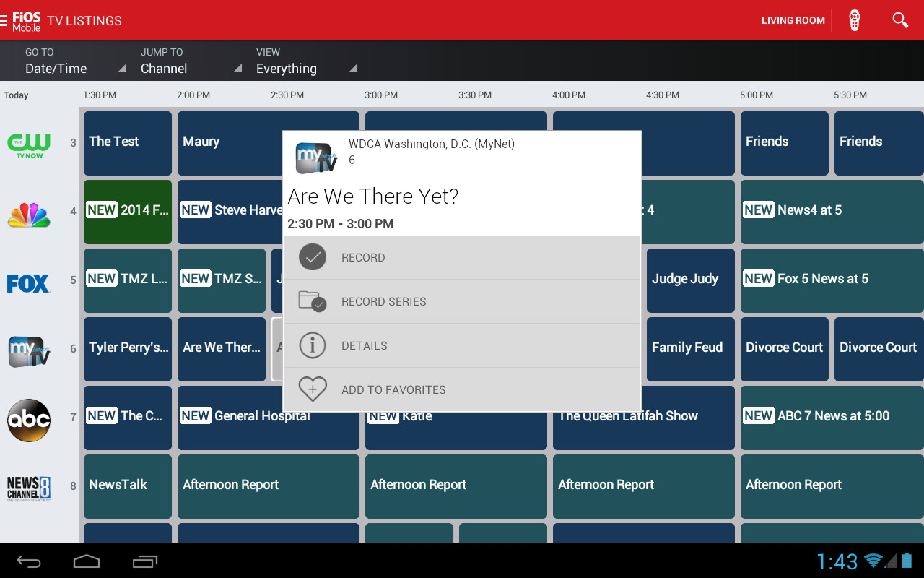Open the Afternoon Report tile at 2:00 PM
Image resolution: width=924 pixels, height=578 pixels.
coord(269,486)
